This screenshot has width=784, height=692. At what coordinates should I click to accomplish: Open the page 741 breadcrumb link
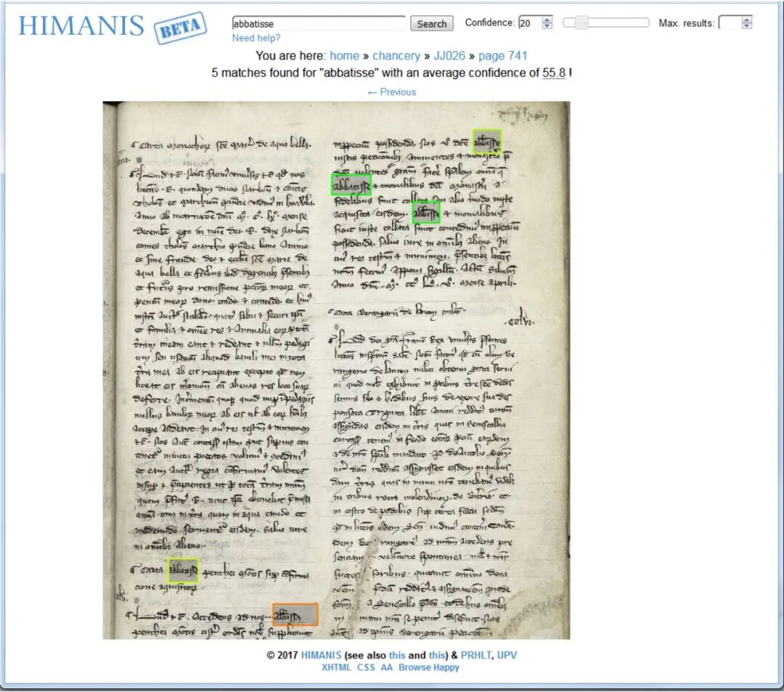(x=502, y=56)
